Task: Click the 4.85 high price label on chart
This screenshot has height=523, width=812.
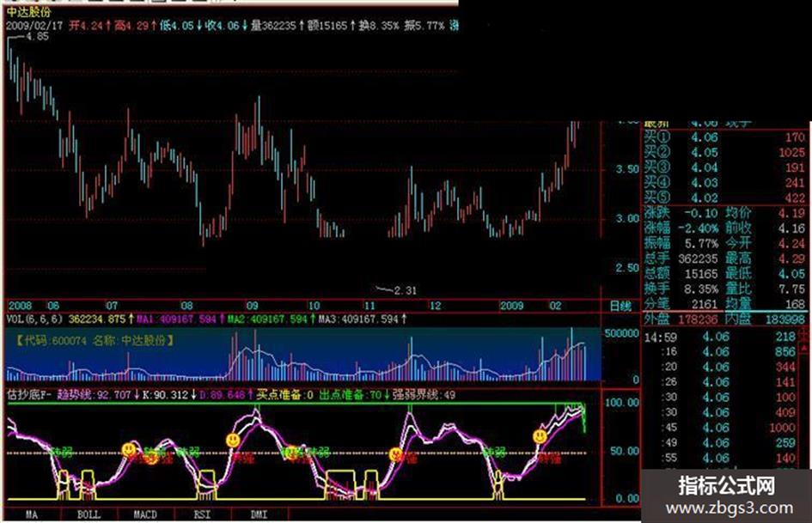Action: pyautogui.click(x=37, y=37)
